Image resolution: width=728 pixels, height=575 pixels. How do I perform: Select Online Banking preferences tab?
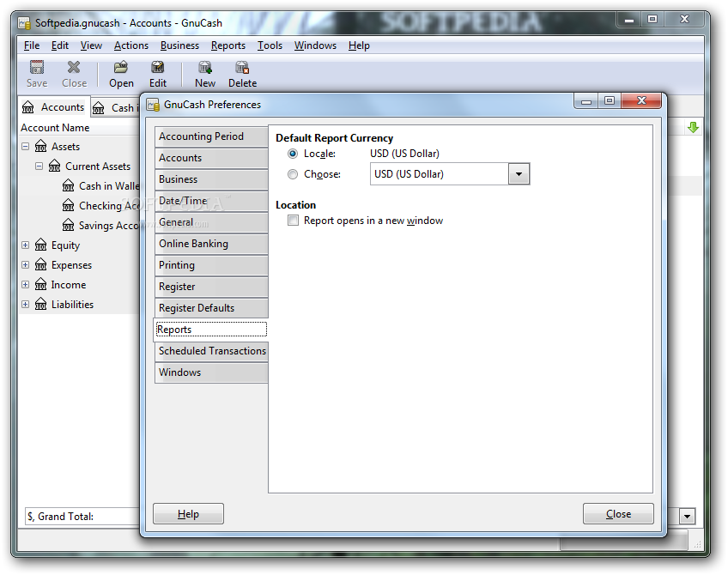coord(211,244)
